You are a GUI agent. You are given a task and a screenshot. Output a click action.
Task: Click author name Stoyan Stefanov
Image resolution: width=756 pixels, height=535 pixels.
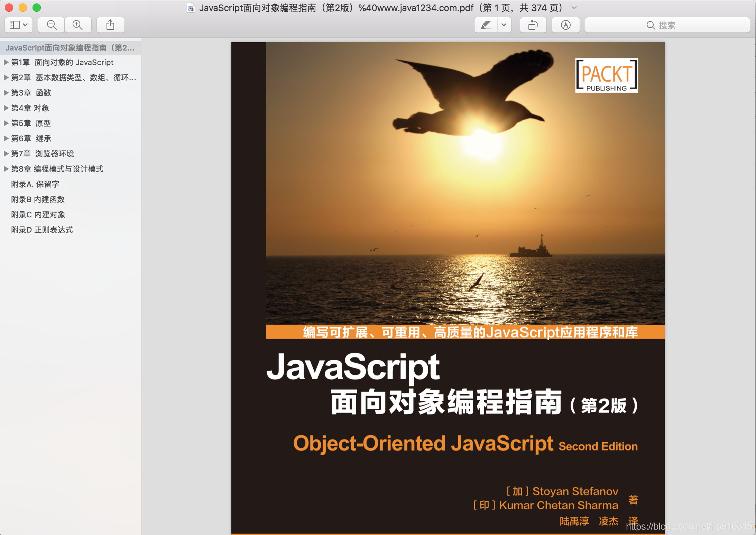pos(575,491)
